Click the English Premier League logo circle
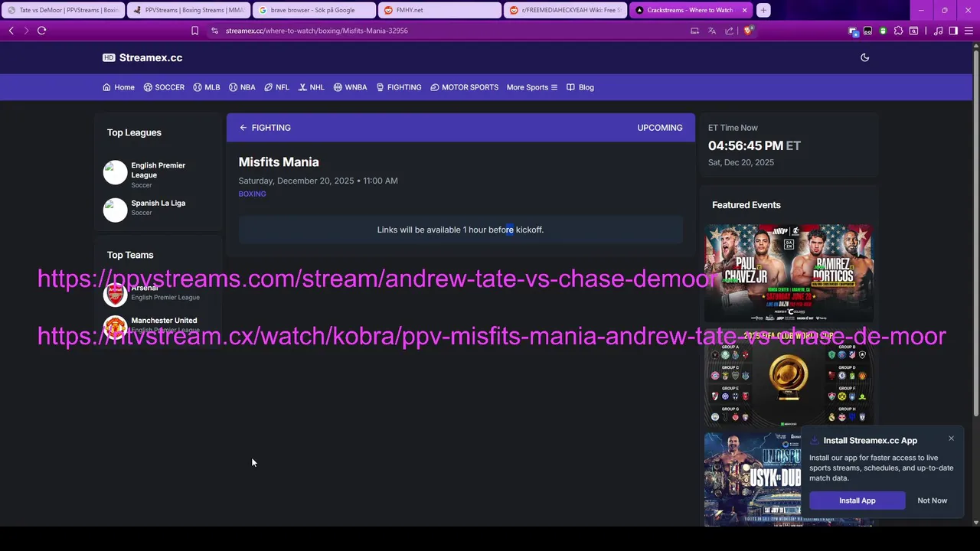Screen dimensions: 980x551 pos(116,173)
